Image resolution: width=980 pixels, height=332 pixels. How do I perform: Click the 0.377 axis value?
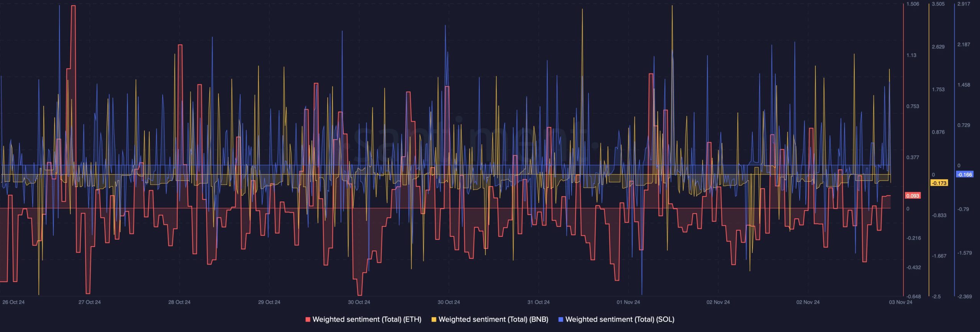coord(913,157)
